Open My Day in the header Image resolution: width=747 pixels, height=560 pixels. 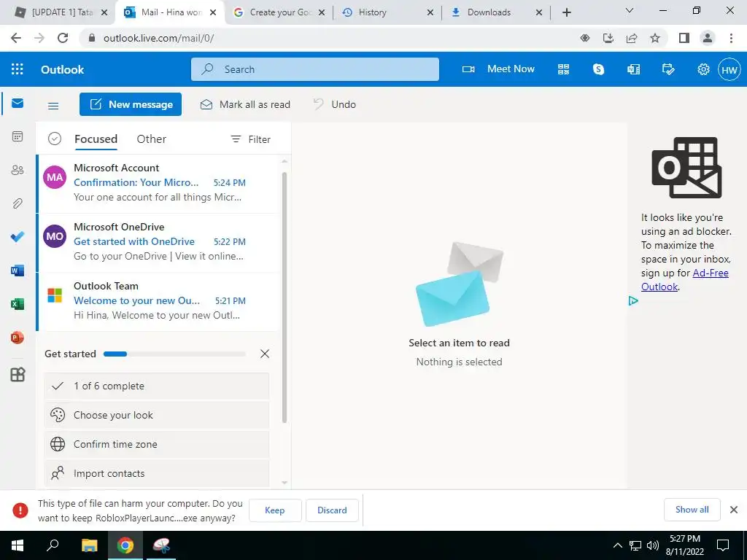click(668, 69)
